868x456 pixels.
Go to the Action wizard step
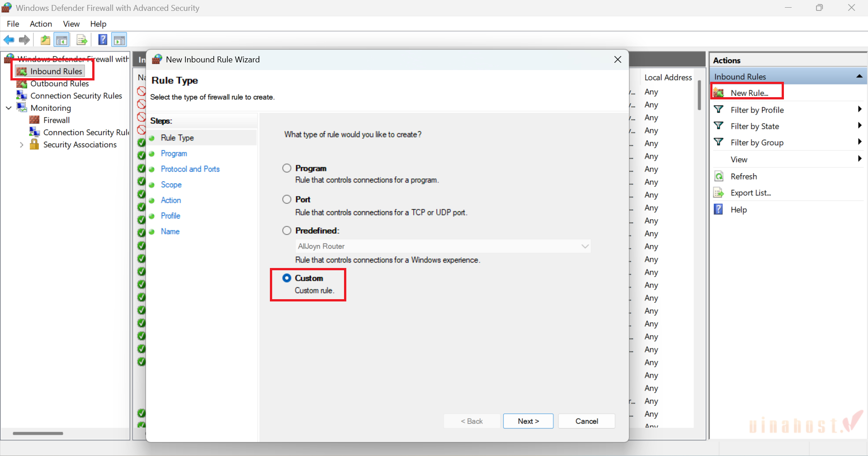[171, 200]
